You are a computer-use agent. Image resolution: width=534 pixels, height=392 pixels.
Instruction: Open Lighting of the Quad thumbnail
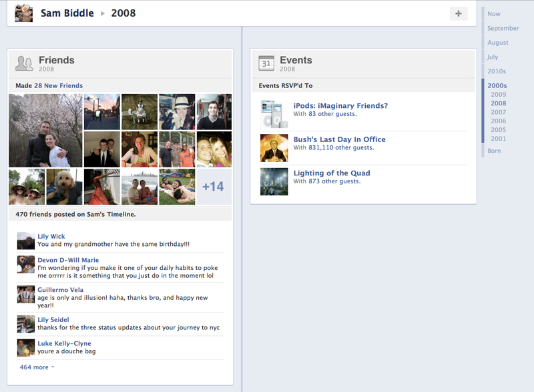[x=274, y=181]
